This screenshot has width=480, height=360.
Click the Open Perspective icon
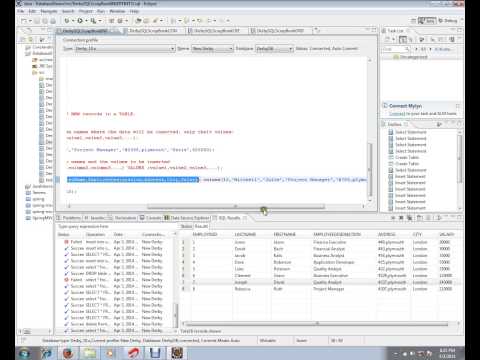tap(413, 21)
